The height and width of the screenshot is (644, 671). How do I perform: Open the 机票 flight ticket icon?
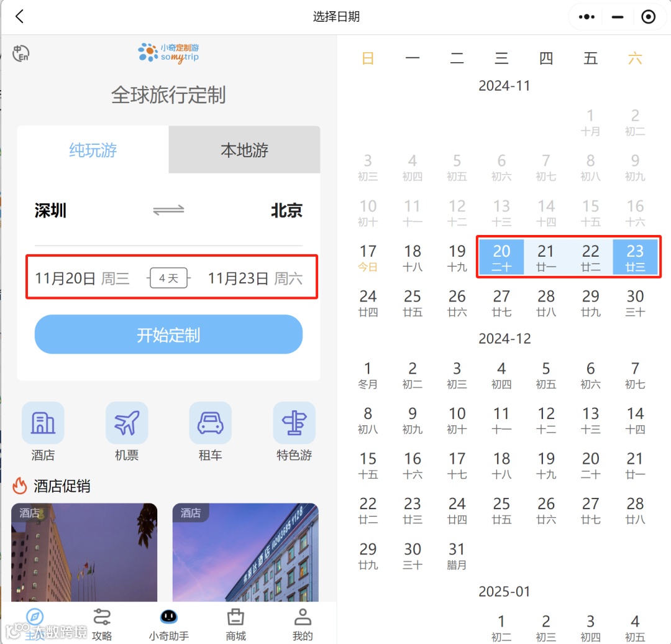[x=127, y=423]
